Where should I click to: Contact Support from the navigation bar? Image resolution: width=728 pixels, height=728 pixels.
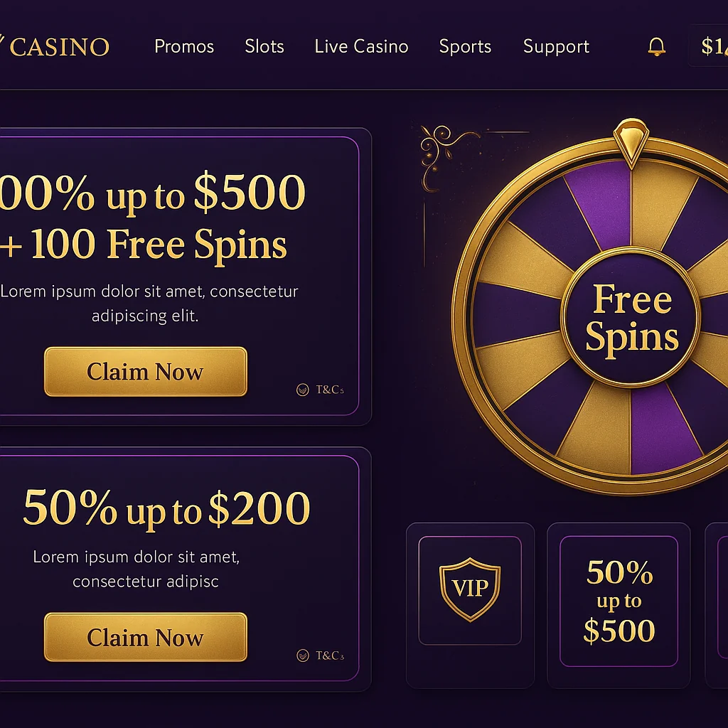tap(556, 46)
